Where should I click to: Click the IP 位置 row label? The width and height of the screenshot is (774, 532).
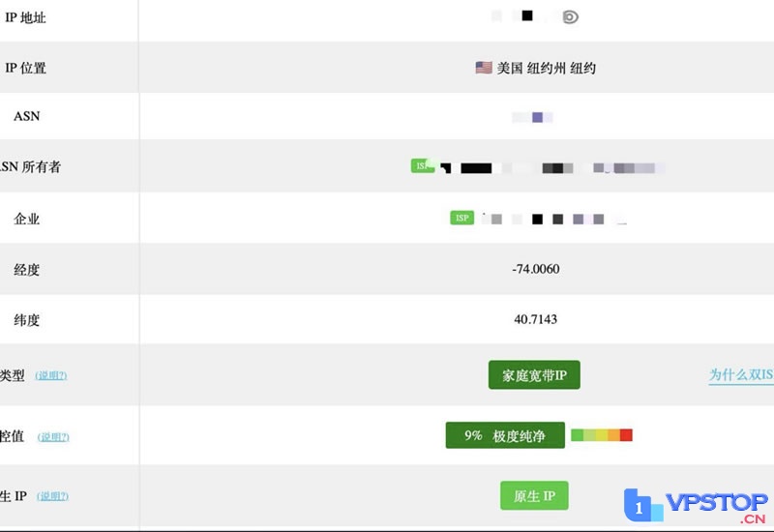[x=26, y=68]
